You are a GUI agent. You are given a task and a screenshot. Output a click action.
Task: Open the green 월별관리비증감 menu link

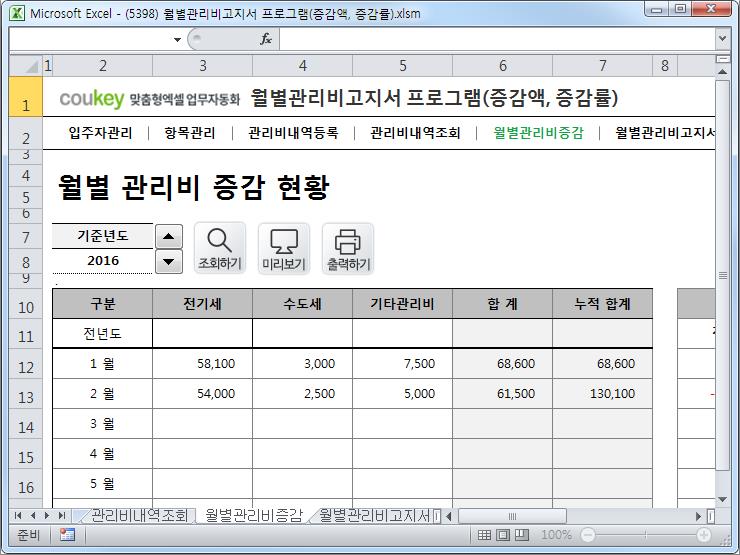coord(538,133)
